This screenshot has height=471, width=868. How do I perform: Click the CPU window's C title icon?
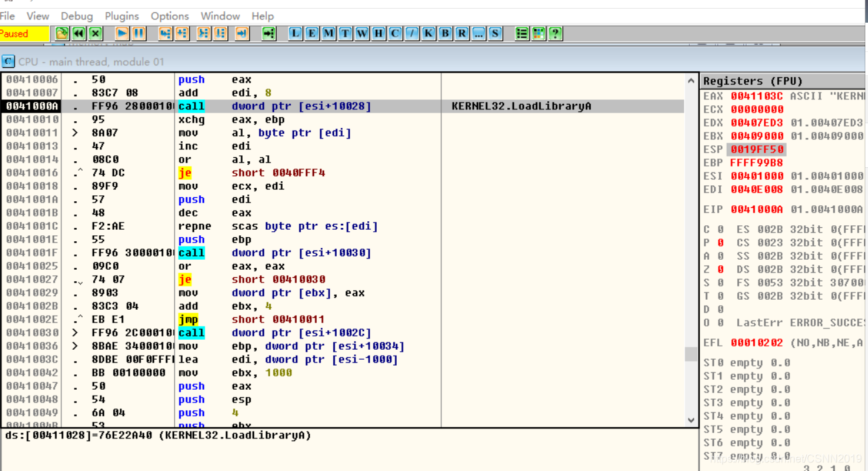(8, 61)
